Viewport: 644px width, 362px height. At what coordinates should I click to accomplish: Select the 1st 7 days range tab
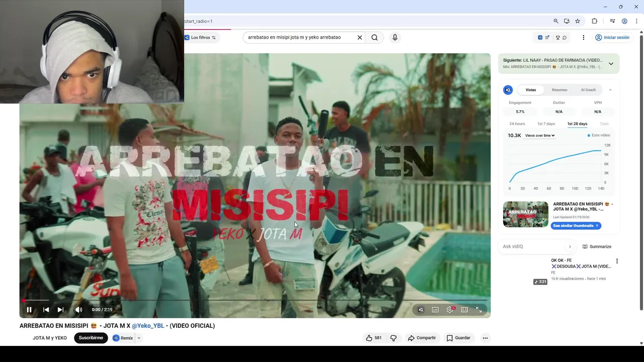coord(546,124)
